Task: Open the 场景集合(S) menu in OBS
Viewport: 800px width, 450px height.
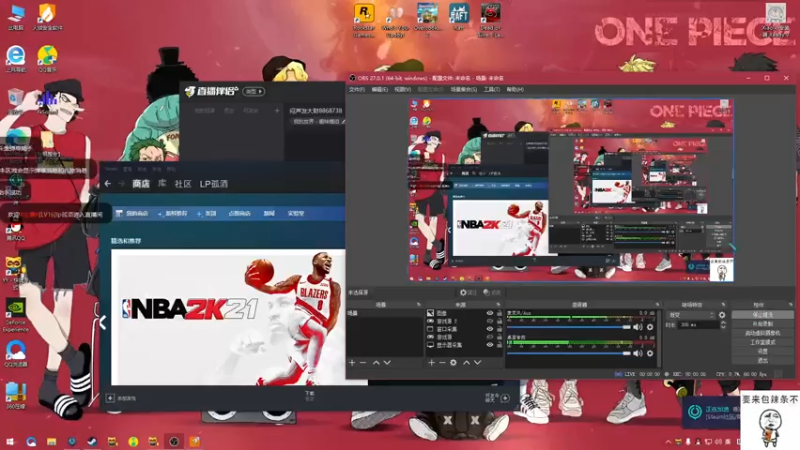Action: (x=464, y=89)
